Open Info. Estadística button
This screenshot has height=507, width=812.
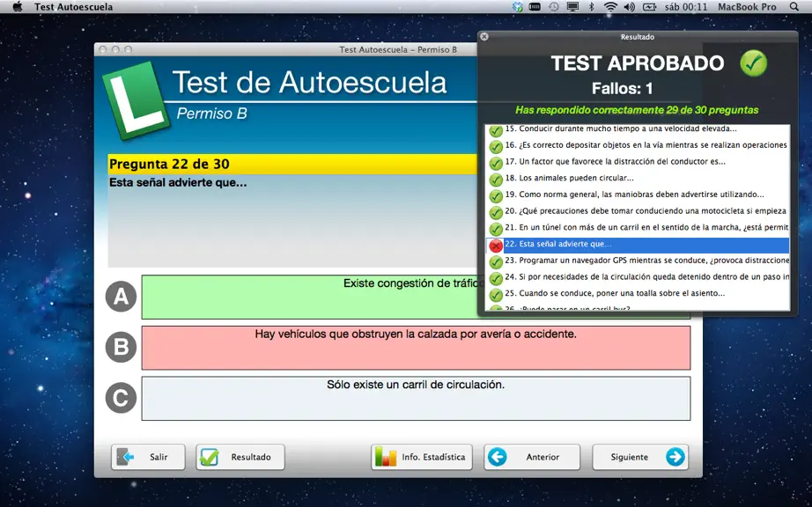(x=422, y=457)
